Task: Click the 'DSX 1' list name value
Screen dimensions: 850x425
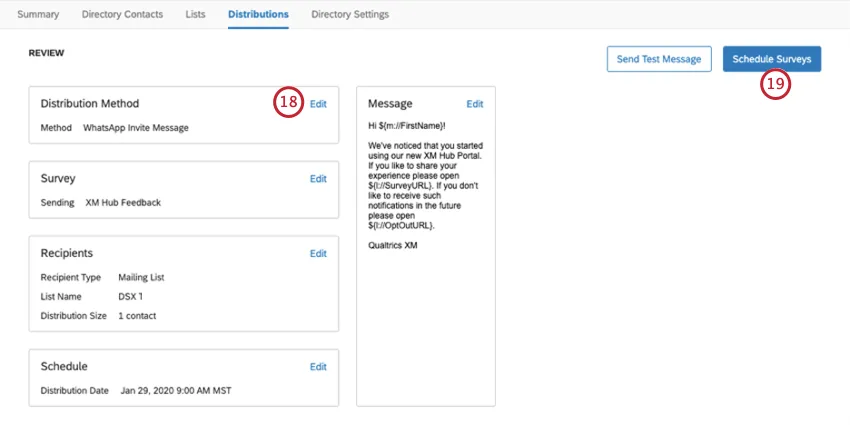Action: [131, 297]
